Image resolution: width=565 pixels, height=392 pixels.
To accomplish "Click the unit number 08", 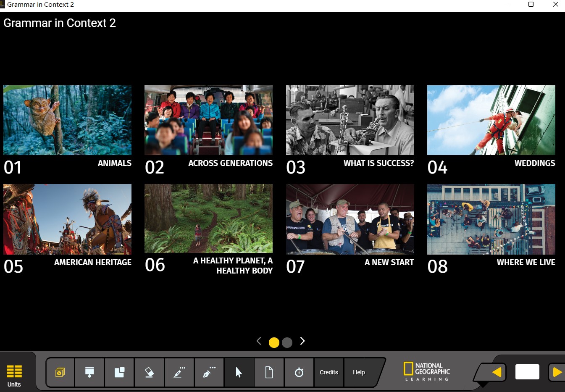I will [437, 267].
